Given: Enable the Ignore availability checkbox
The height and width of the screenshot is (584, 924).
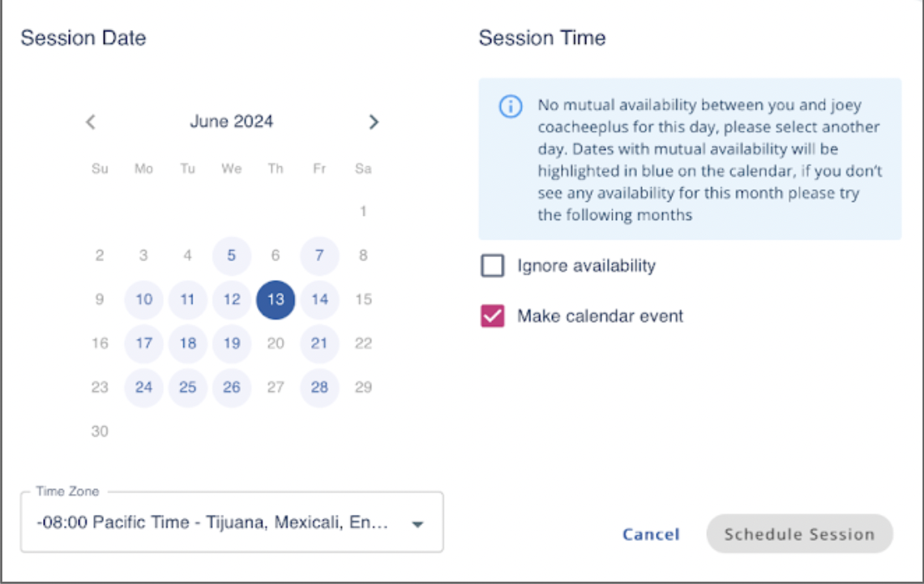Looking at the screenshot, I should click(x=493, y=266).
